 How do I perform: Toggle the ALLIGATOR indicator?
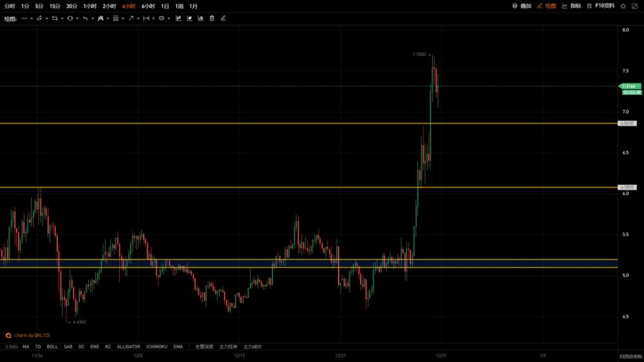coord(129,347)
